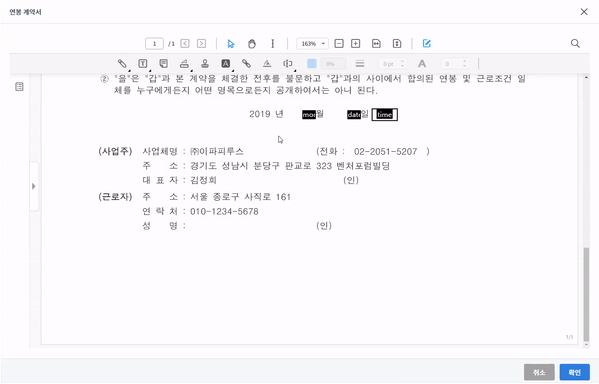Click the font A icon
599x384 pixels.
tap(422, 63)
